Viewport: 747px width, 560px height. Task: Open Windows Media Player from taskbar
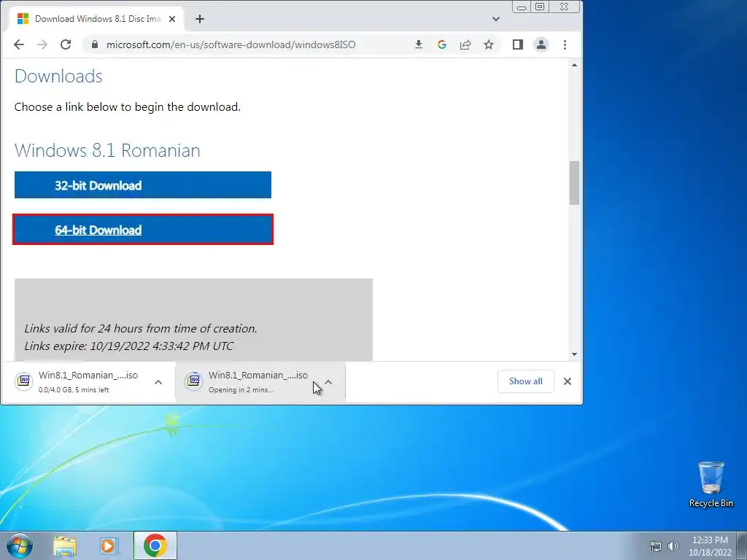pos(109,546)
